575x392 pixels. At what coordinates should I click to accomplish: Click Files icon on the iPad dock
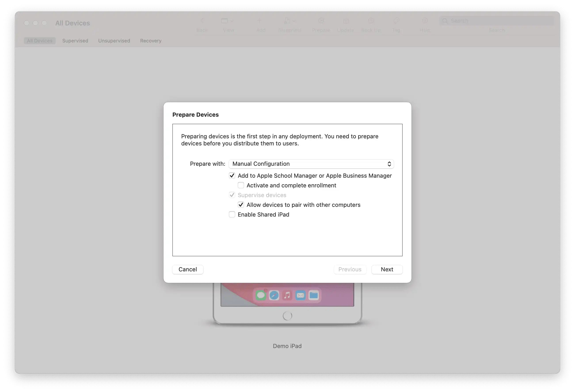(x=314, y=295)
